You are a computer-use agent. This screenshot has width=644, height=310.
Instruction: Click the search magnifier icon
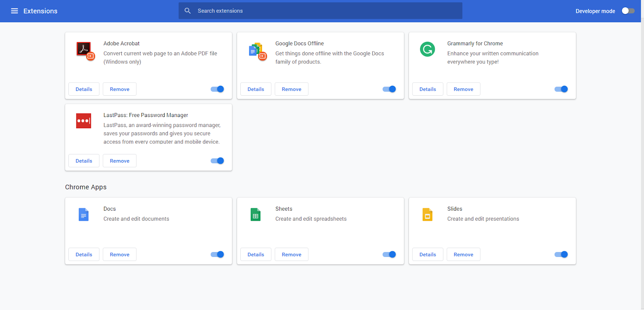(188, 11)
